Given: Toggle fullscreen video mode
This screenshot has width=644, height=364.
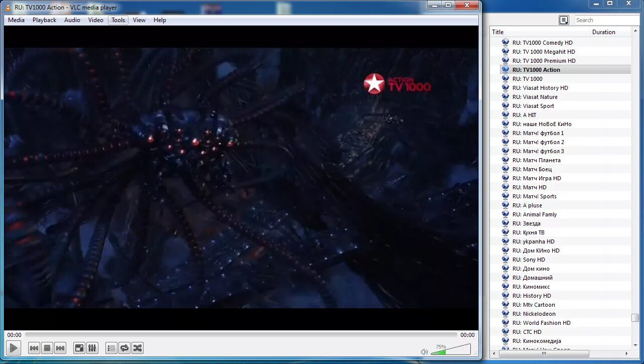Looking at the screenshot, I should click(79, 348).
